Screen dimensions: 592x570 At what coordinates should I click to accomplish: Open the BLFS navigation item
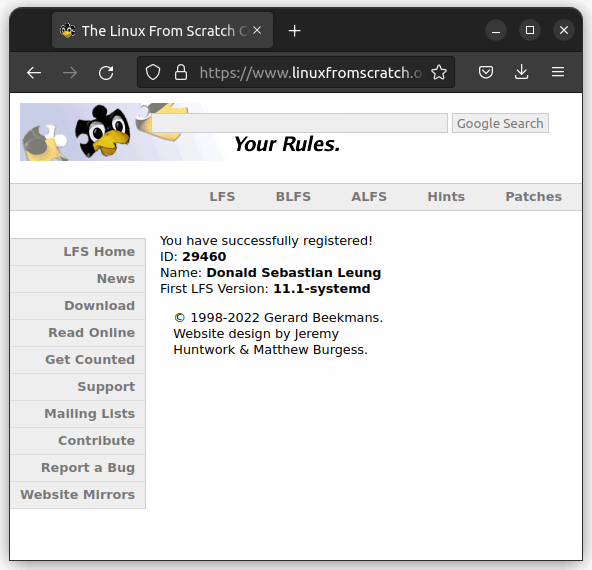(293, 197)
